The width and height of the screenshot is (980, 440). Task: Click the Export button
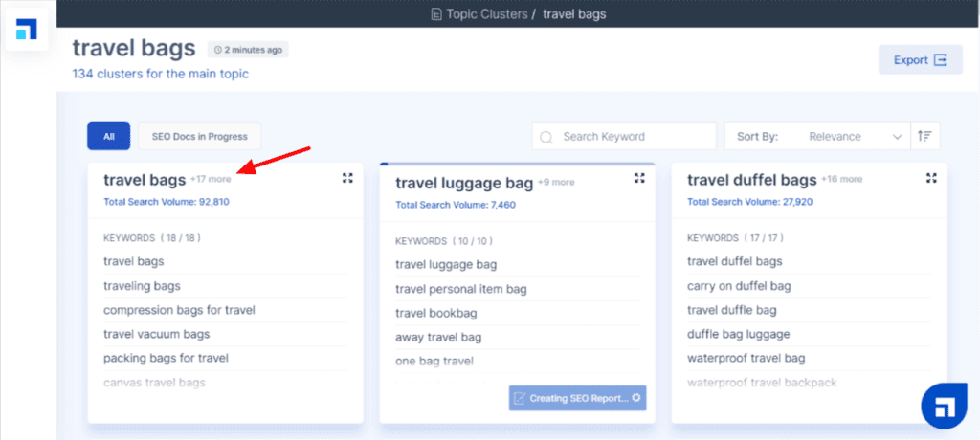(920, 60)
